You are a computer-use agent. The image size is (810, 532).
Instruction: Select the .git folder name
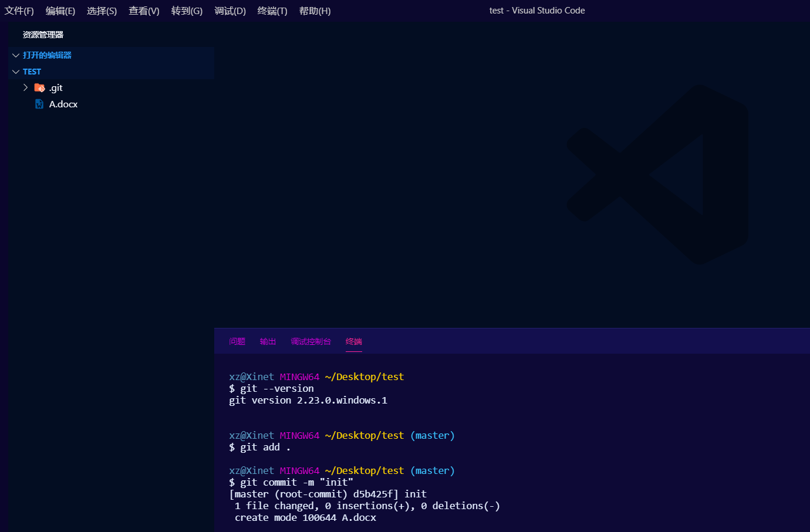[56, 88]
